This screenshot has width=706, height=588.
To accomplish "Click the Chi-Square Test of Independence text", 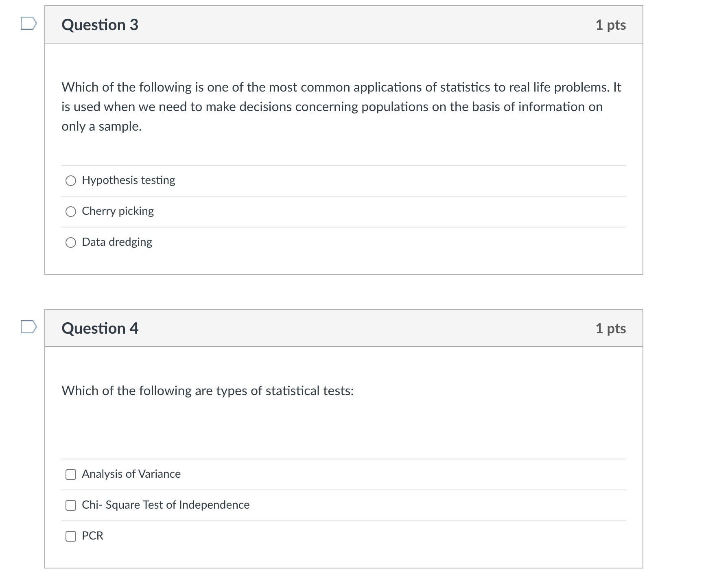I will tap(166, 505).
